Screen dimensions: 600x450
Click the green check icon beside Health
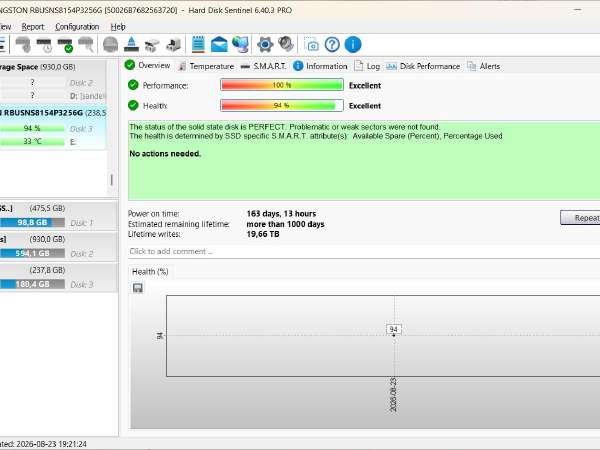pyautogui.click(x=133, y=105)
